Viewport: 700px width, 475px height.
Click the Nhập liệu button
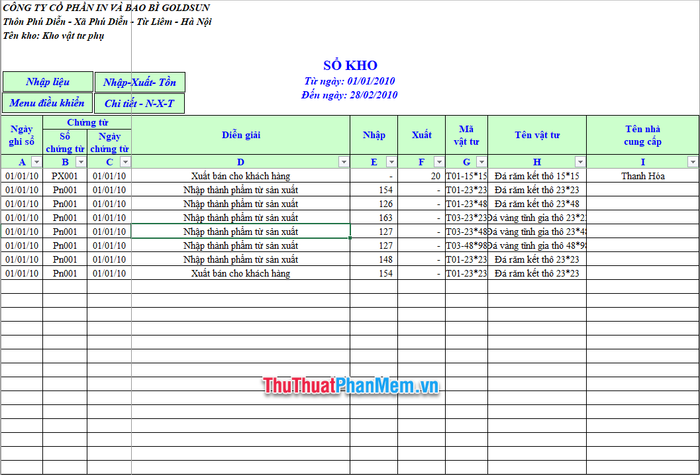[48, 82]
